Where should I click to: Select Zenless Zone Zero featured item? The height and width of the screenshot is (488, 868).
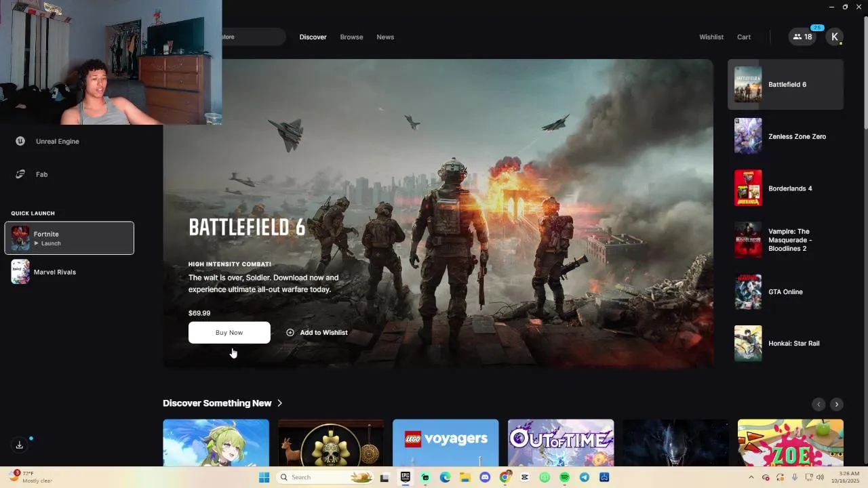coord(785,136)
